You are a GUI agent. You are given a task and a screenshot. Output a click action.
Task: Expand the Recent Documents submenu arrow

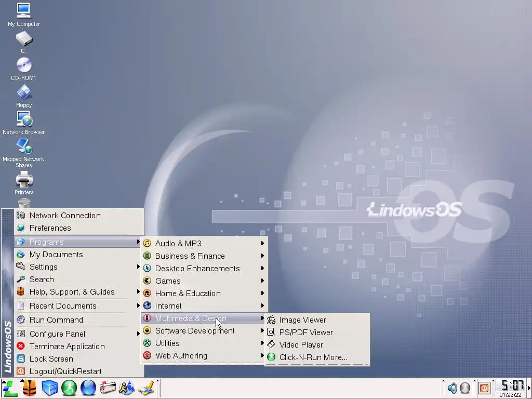pos(138,305)
